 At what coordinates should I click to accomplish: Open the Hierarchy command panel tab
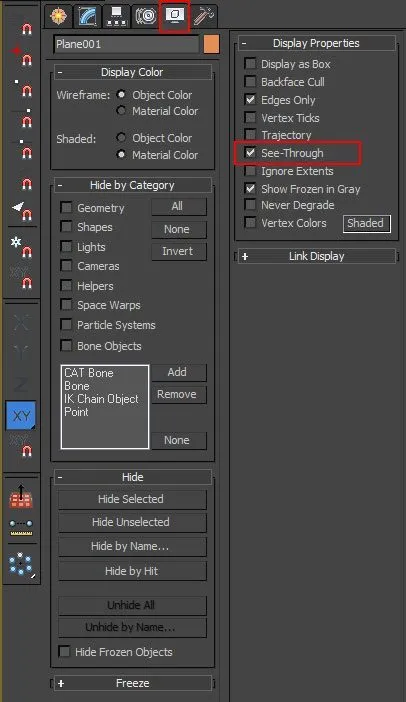click(116, 16)
